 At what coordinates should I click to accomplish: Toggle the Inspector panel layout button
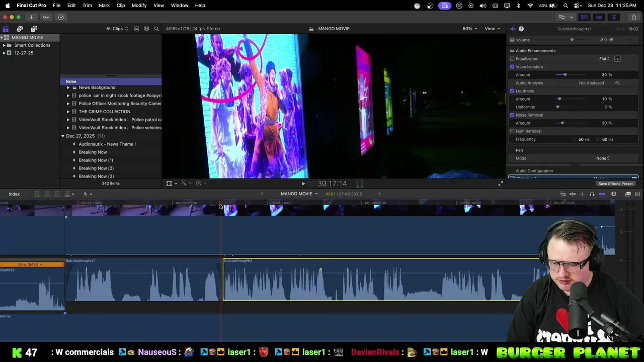click(x=613, y=17)
